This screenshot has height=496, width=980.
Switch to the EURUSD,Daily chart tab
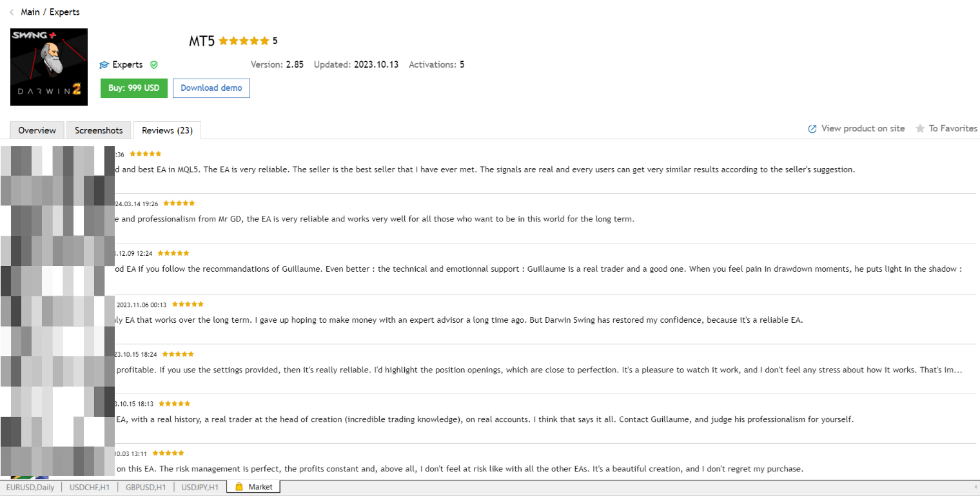[x=30, y=487]
